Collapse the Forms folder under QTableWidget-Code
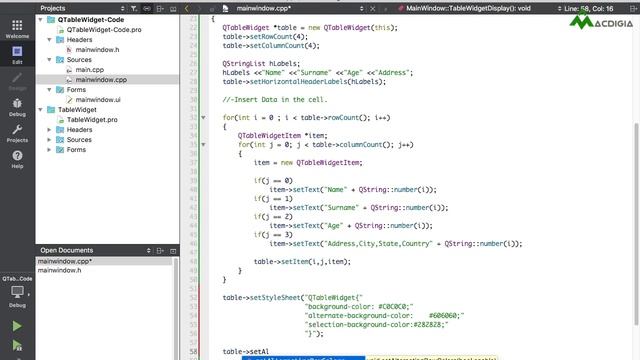This screenshot has width=640, height=360. click(x=49, y=90)
